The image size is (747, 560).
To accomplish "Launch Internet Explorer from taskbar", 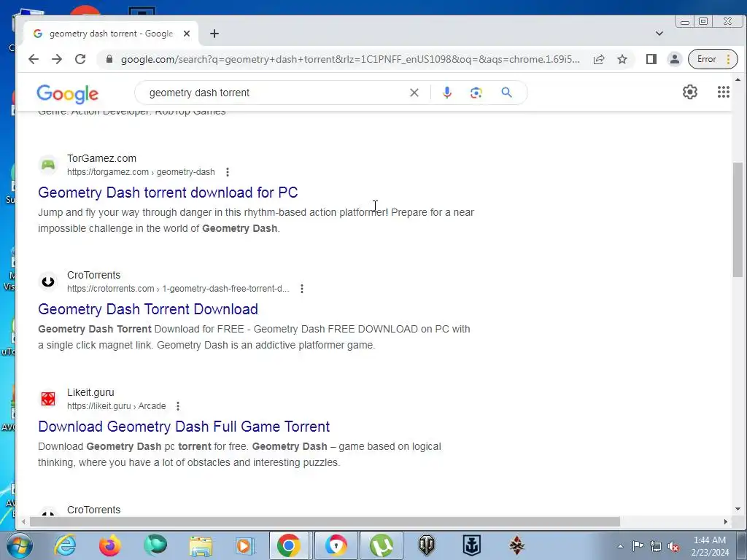I will (x=65, y=545).
